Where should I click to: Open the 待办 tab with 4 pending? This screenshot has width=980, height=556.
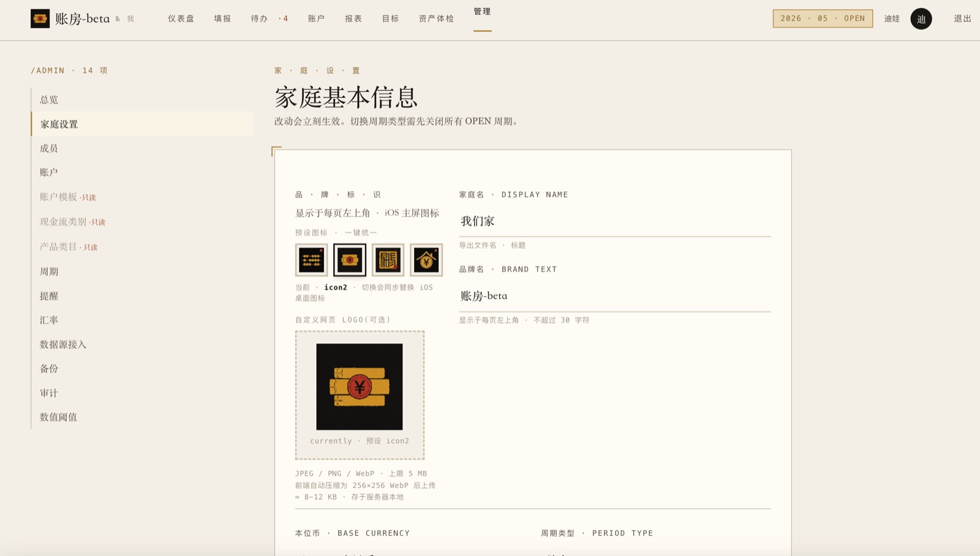pos(269,18)
